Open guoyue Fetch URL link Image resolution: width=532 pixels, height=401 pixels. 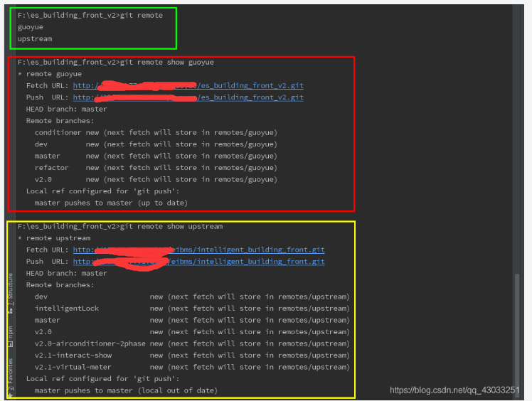point(188,85)
